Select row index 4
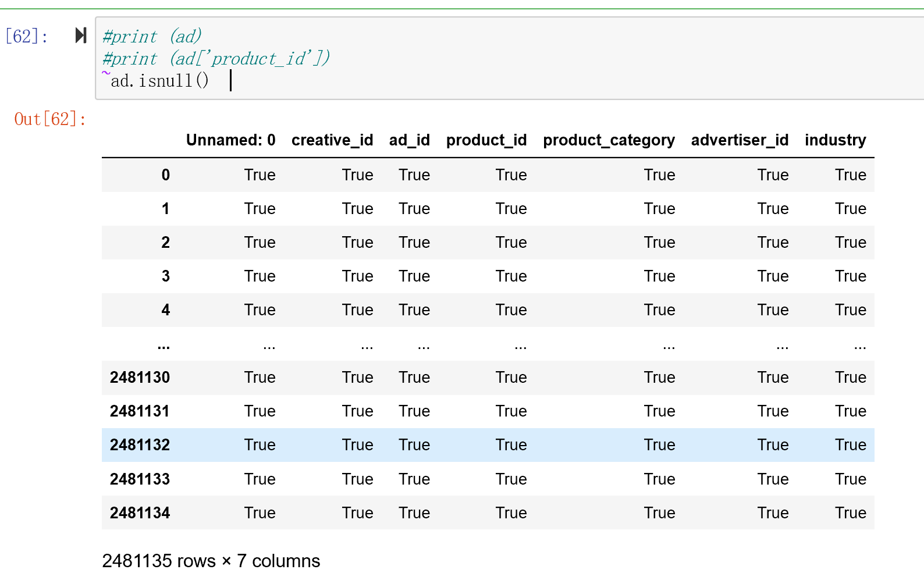This screenshot has height=573, width=924. coord(166,310)
